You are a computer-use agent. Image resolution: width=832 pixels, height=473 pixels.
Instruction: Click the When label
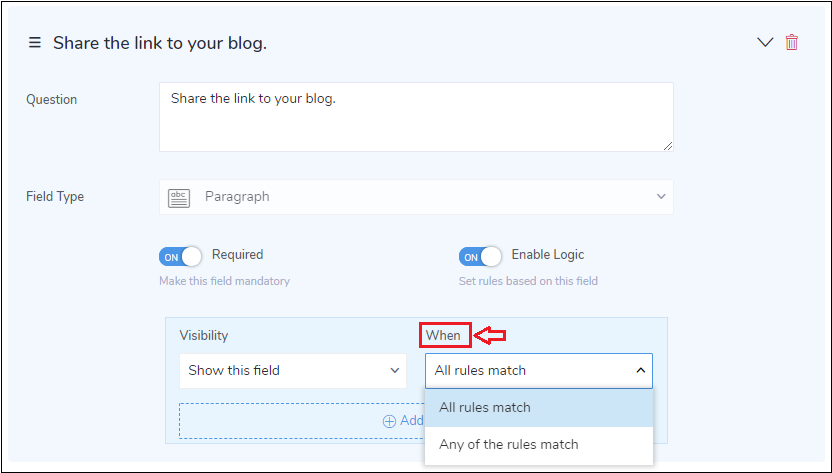[444, 335]
